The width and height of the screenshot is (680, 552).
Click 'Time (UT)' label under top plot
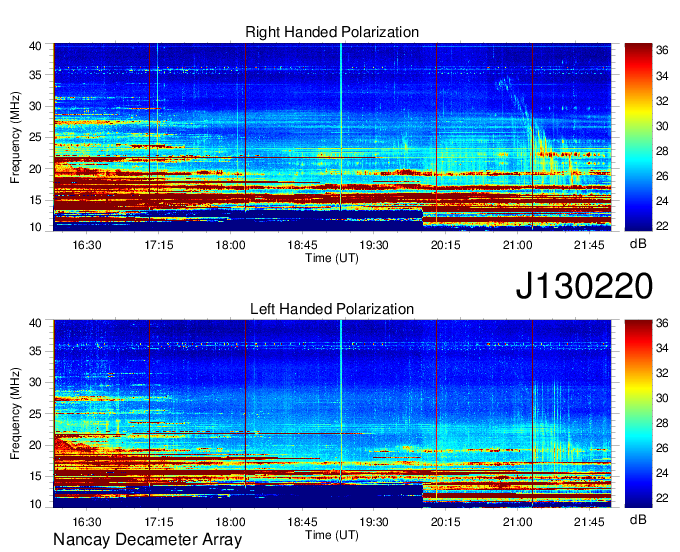coord(332,258)
